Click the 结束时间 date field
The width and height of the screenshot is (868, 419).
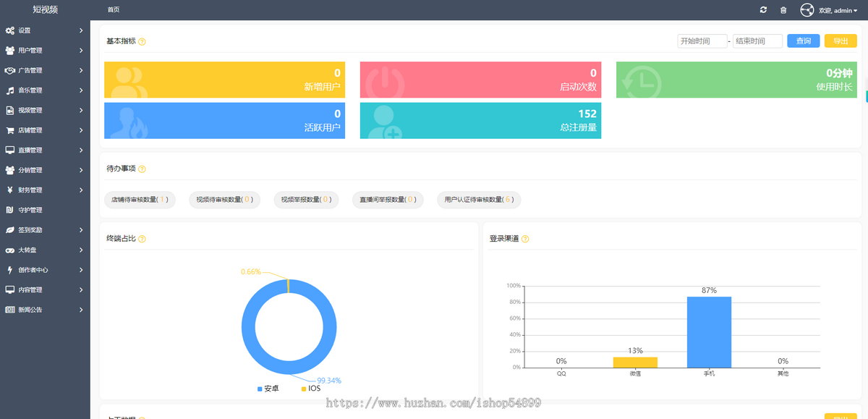pyautogui.click(x=757, y=41)
